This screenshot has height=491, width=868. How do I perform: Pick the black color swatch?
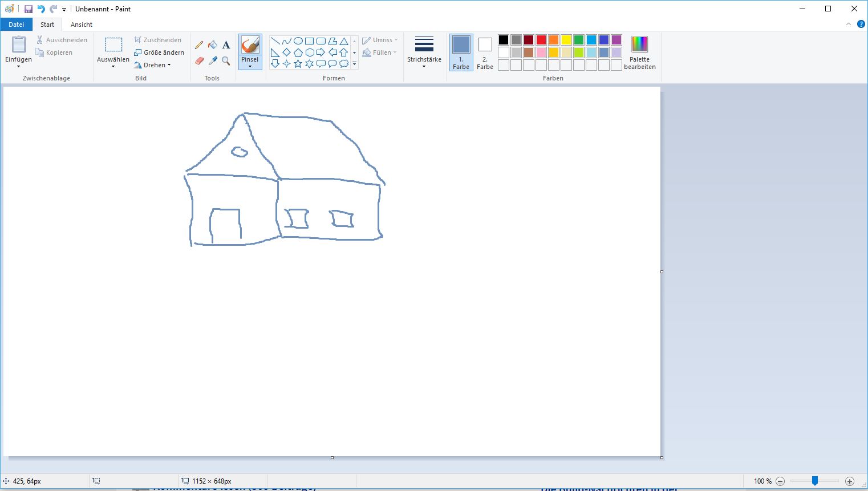tap(504, 40)
